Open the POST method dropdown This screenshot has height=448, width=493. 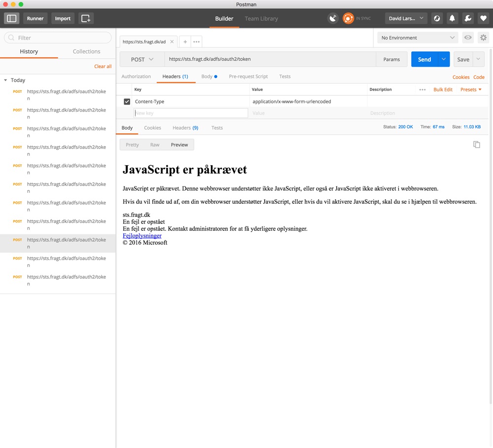[x=142, y=59]
